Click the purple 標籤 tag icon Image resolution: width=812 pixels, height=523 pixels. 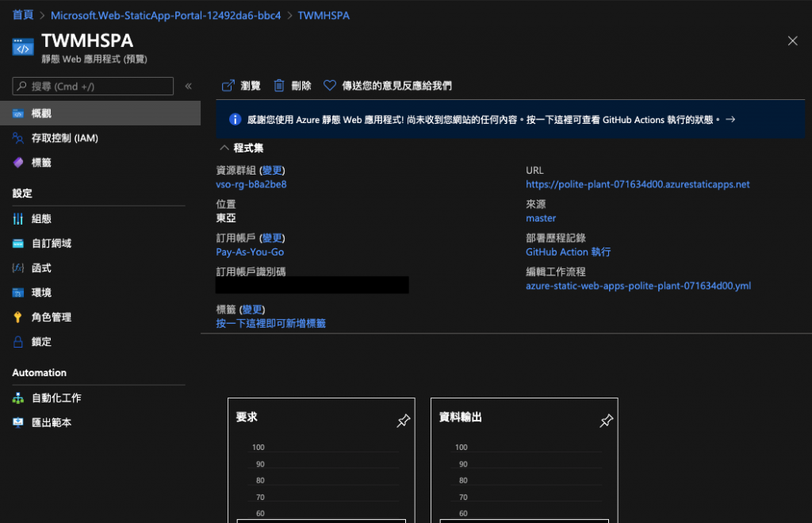[x=18, y=163]
